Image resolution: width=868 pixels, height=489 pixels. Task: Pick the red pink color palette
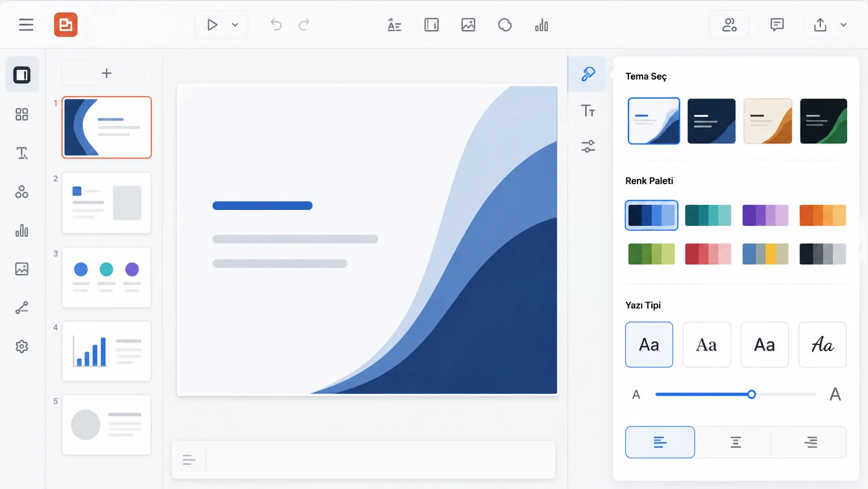pos(708,254)
